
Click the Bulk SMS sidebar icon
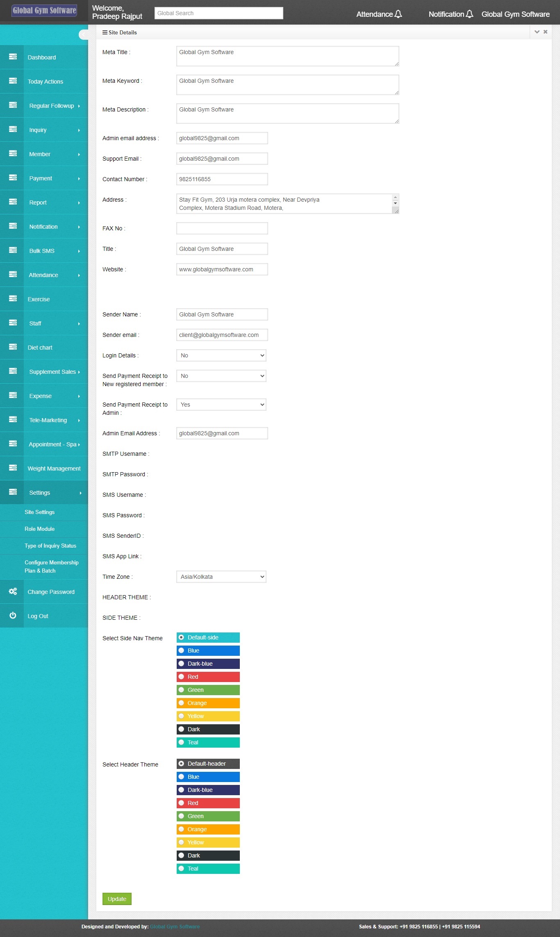click(13, 250)
